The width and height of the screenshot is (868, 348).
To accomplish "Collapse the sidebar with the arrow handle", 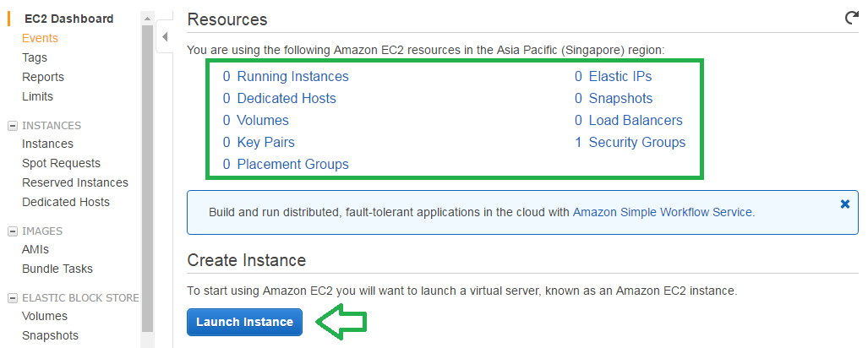I will 165,37.
